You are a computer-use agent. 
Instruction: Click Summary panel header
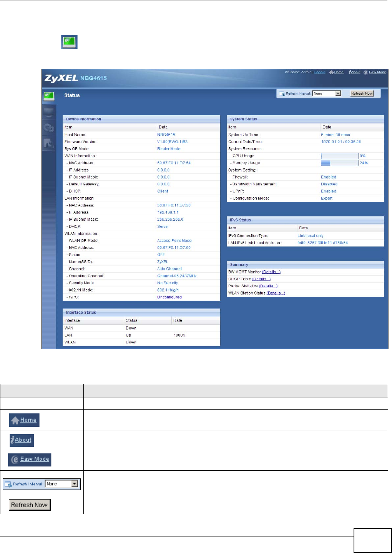coord(305,265)
